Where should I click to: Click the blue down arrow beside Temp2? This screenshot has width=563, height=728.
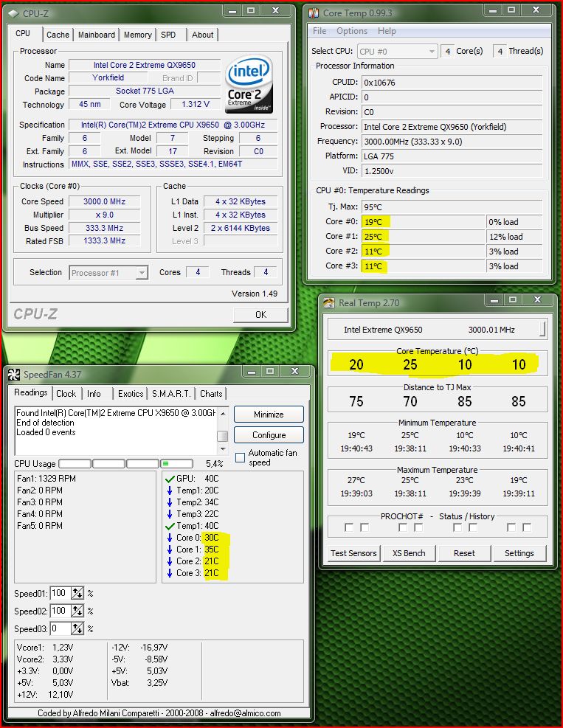pos(170,502)
